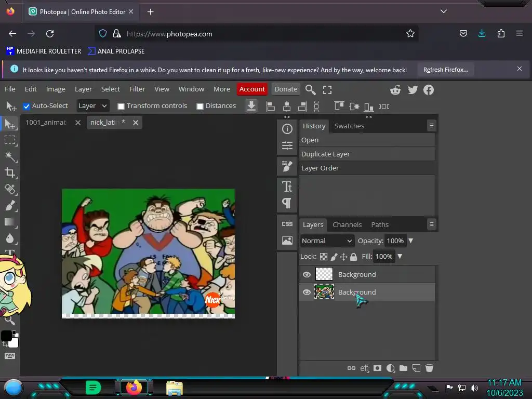Toggle lock position icon
Viewport: 532px width, 399px height.
pos(344,257)
